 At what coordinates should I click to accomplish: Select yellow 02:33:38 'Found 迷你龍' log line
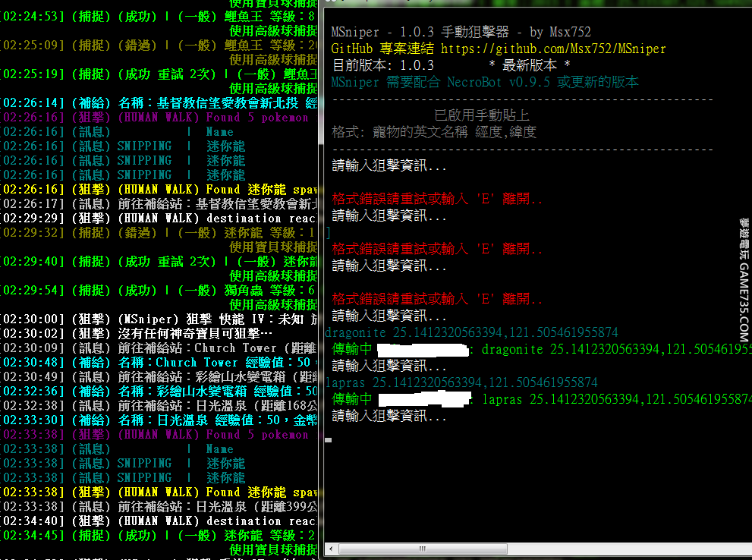pos(159,492)
